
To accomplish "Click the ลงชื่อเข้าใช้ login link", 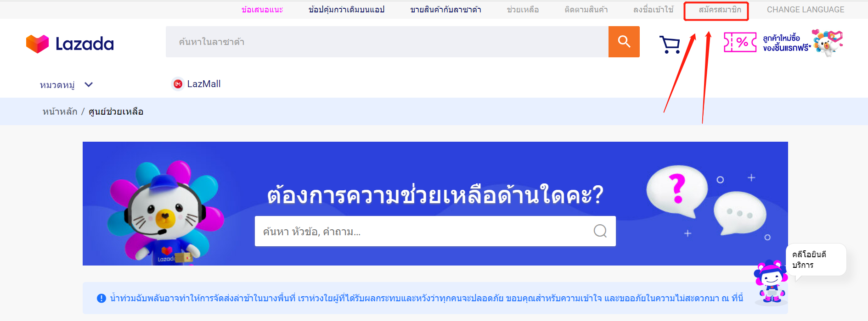I will (653, 10).
